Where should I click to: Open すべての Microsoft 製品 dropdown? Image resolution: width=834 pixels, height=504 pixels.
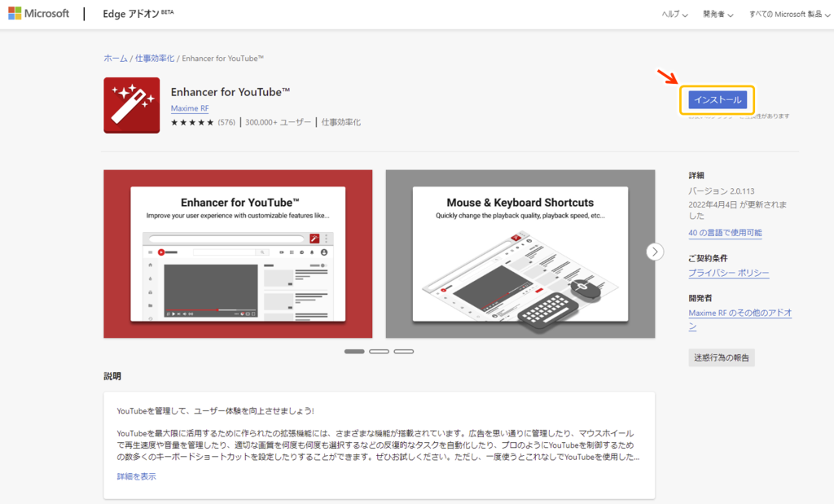(x=787, y=15)
